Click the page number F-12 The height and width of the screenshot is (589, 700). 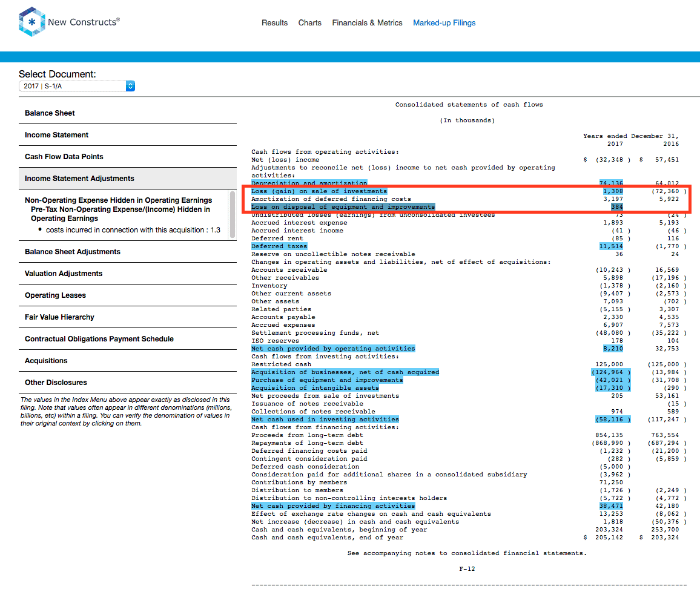[x=467, y=569]
